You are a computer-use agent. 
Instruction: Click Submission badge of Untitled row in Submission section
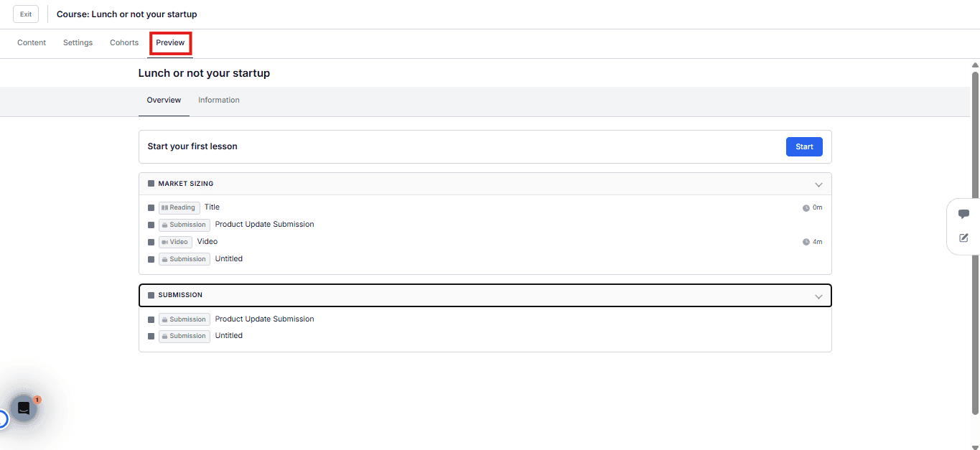tap(185, 336)
